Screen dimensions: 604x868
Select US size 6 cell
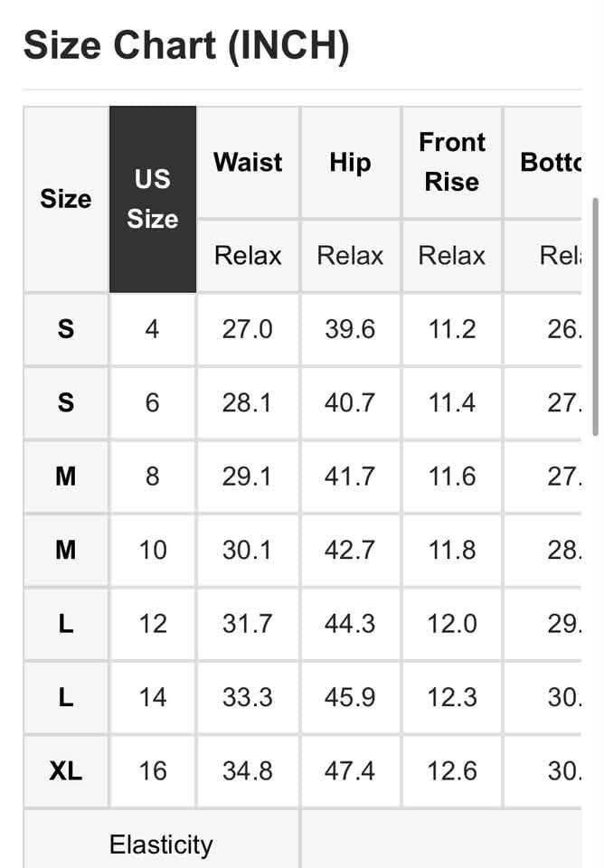coord(153,402)
